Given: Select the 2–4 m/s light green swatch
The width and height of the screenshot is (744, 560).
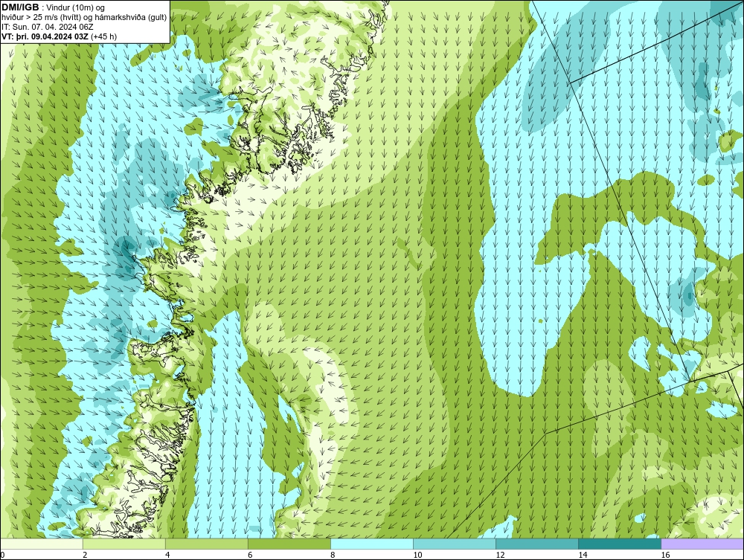Looking at the screenshot, I should tap(124, 544).
